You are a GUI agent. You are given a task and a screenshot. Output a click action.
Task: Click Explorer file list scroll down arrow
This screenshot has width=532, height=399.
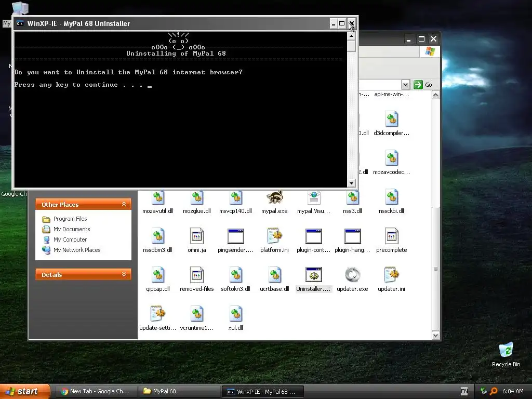436,336
